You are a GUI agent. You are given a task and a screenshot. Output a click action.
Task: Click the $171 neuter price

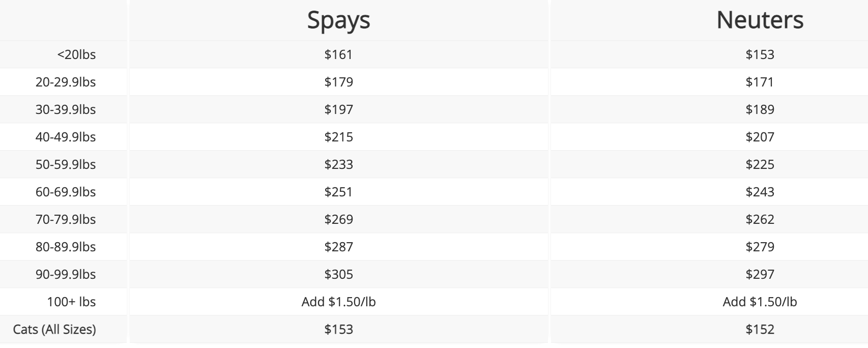pyautogui.click(x=760, y=82)
